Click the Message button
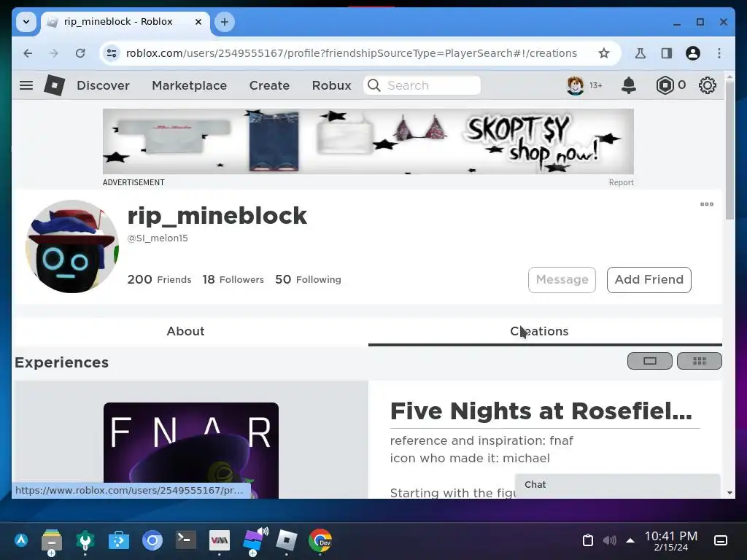The image size is (747, 560). [x=562, y=280]
